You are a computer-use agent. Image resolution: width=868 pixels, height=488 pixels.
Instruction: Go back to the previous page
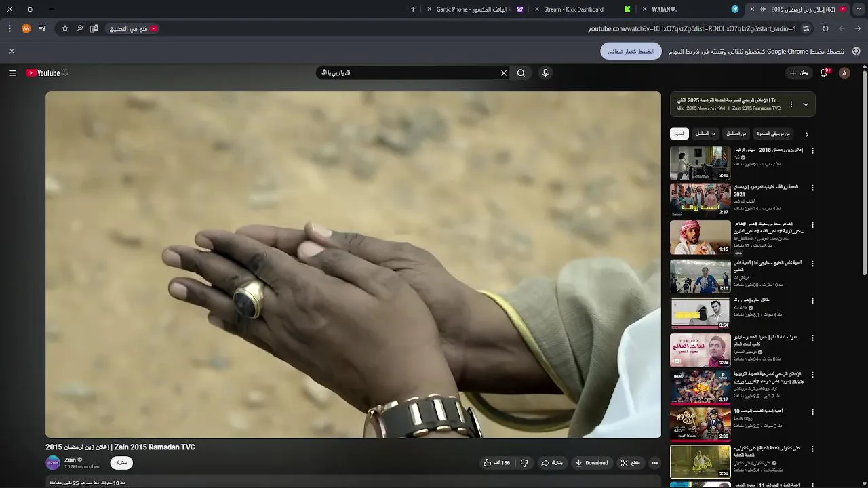coord(858,28)
